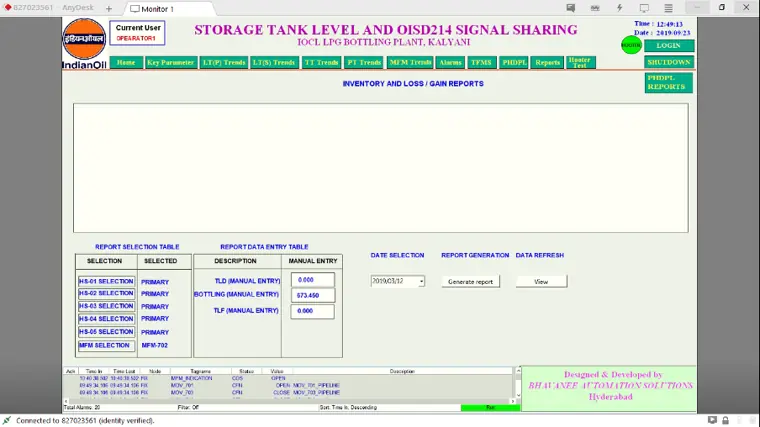Click the 'Filter: Off' status text
This screenshot has width=760, height=427.
point(188,408)
